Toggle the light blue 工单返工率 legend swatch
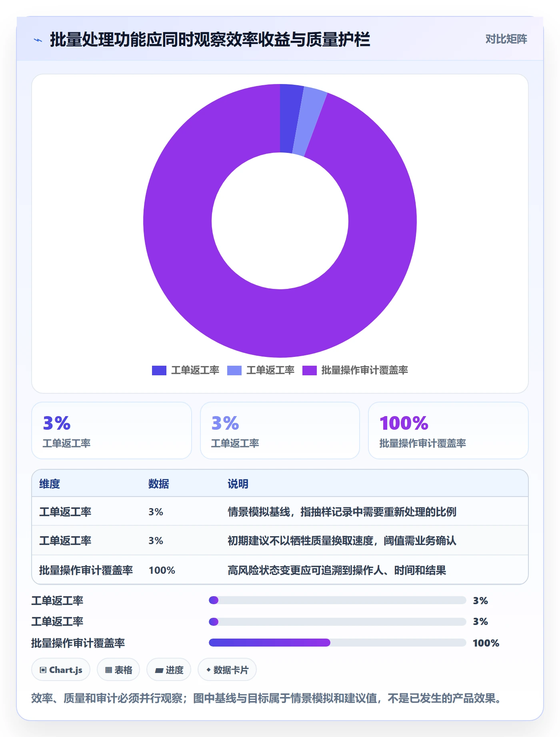 pos(234,370)
